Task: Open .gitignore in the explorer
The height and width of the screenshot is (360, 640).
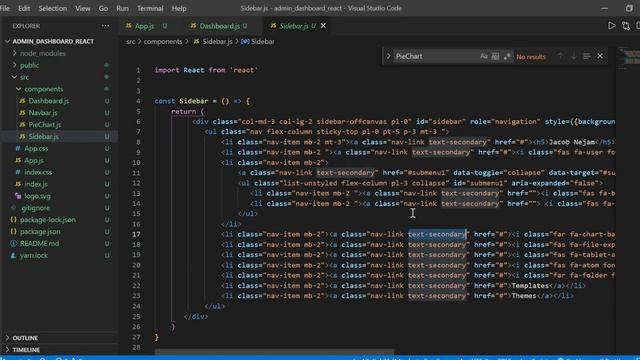Action: [36, 208]
